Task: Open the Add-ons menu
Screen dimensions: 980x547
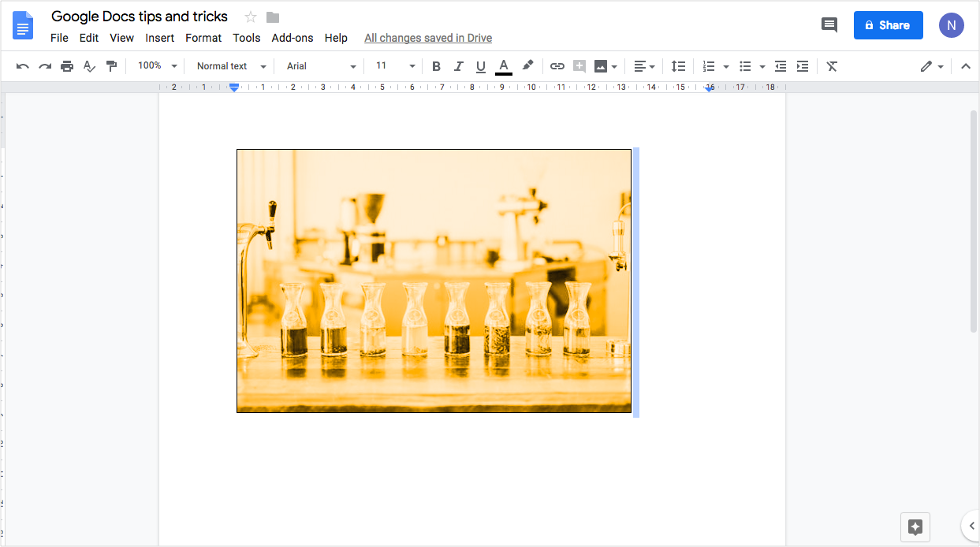Action: (293, 38)
